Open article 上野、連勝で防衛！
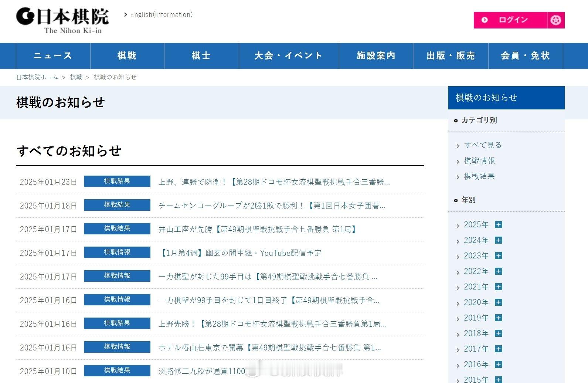 [274, 182]
